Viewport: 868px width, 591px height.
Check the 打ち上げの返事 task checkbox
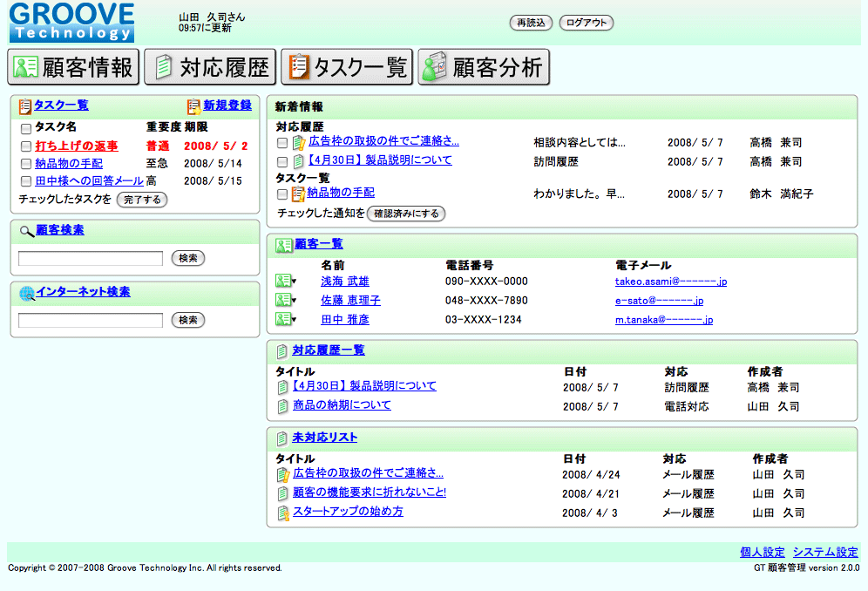coord(26,146)
